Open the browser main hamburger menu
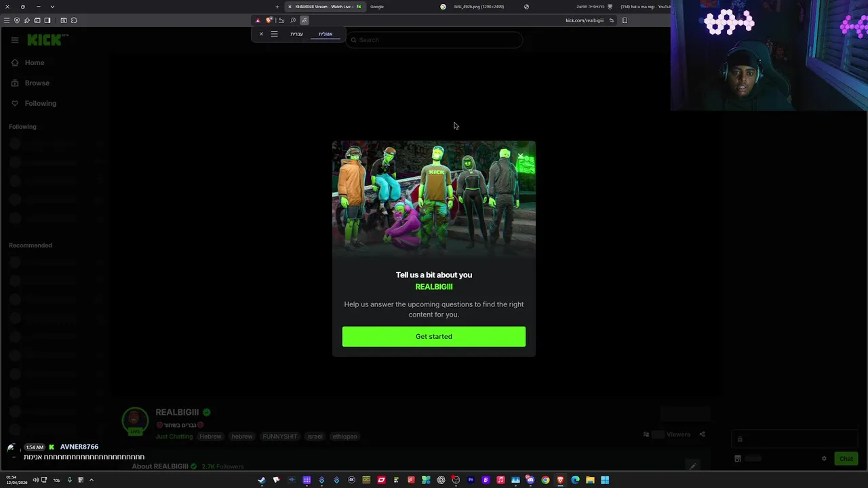868x488 pixels. [7, 20]
